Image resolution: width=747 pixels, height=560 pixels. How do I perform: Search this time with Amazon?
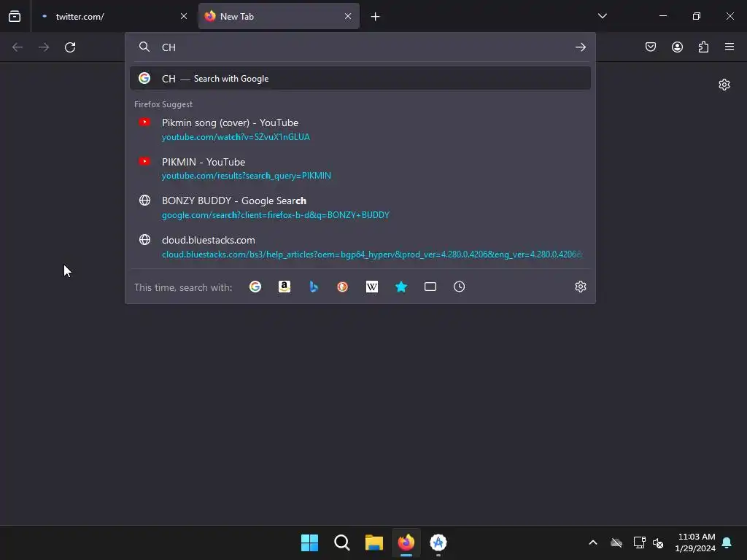click(285, 287)
